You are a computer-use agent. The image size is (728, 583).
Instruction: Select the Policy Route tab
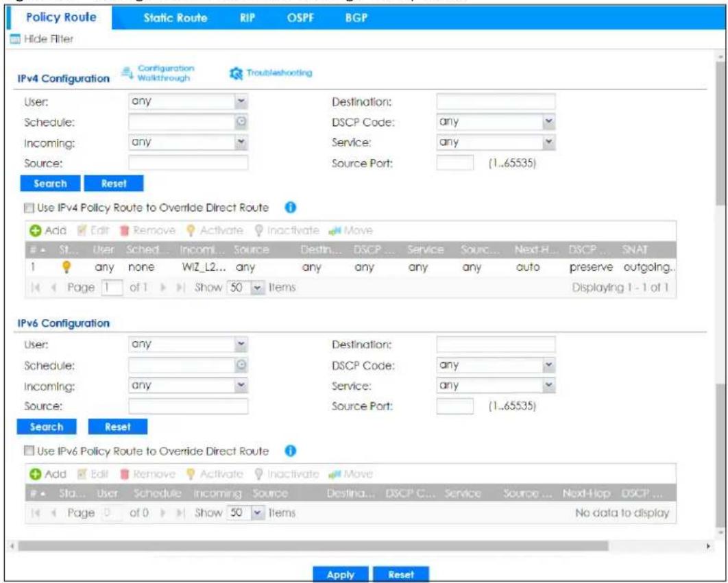pyautogui.click(x=61, y=18)
